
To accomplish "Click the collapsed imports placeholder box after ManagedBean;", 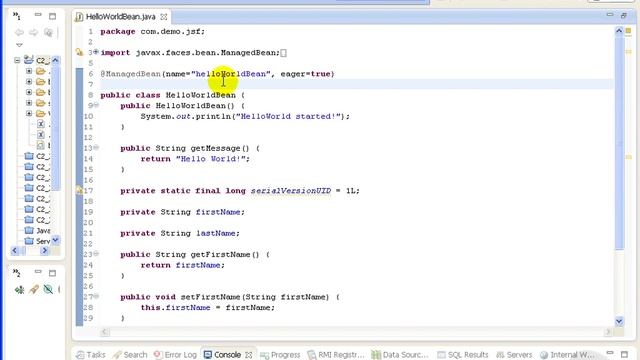I will (x=283, y=53).
